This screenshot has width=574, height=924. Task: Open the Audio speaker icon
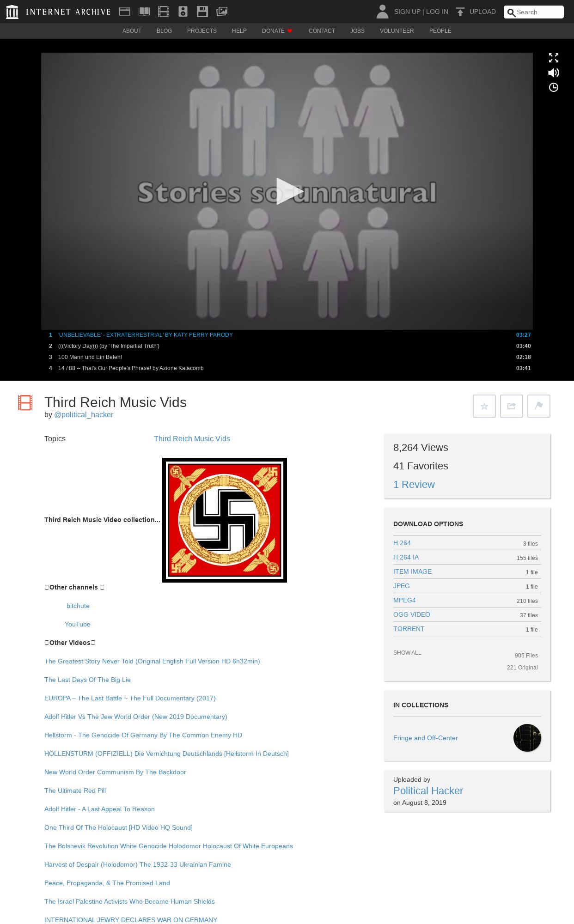coord(183,12)
